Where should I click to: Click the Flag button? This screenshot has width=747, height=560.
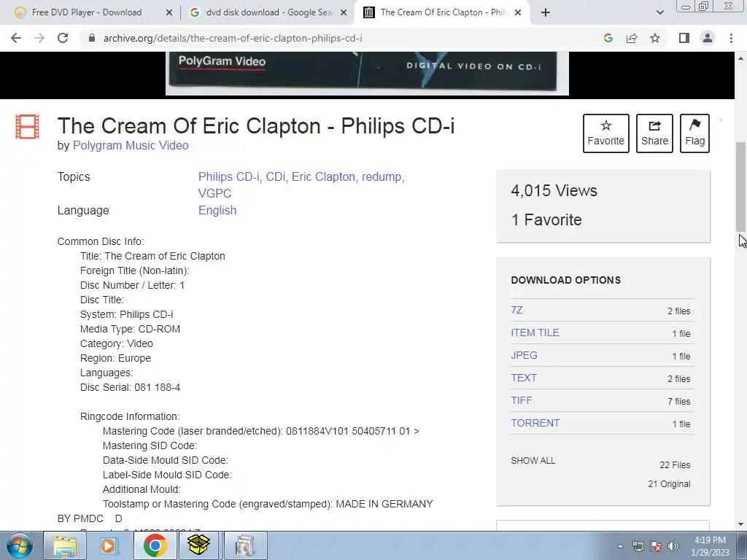tap(694, 133)
